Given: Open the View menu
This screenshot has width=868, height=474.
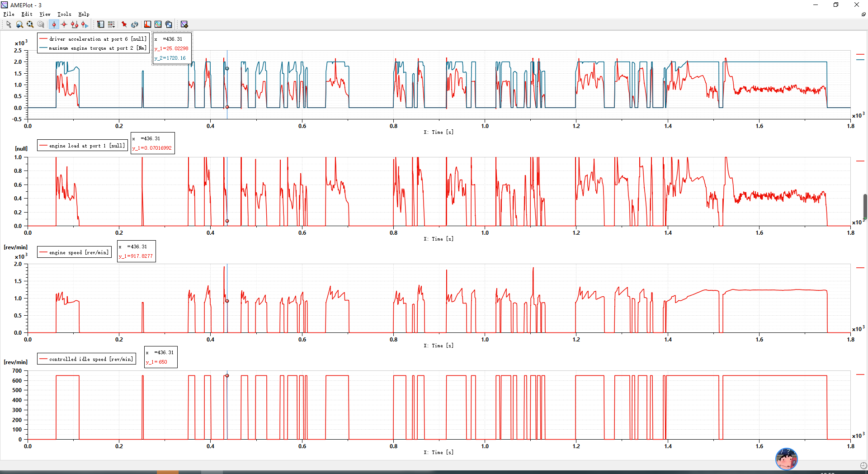Looking at the screenshot, I should [45, 14].
